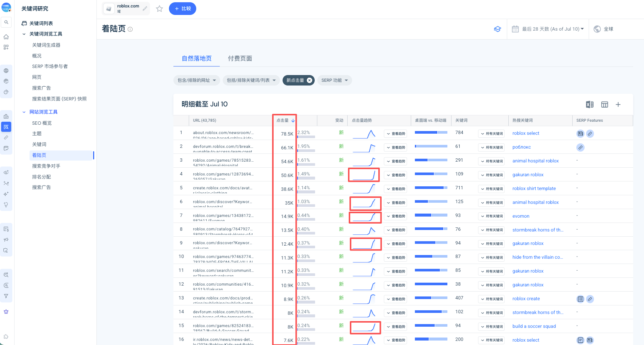Collapse the 网站浏览工具 section

pyautogui.click(x=24, y=112)
